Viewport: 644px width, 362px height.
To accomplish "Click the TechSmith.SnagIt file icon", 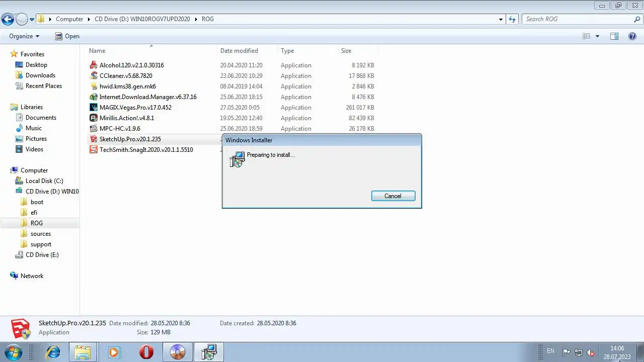I will (x=94, y=149).
